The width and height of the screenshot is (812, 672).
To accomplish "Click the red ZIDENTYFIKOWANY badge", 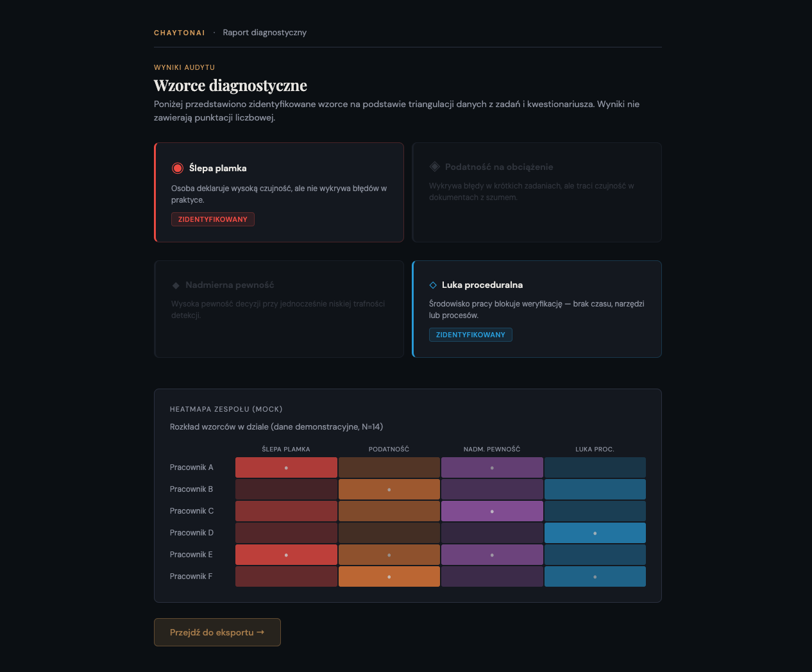I will pyautogui.click(x=212, y=219).
